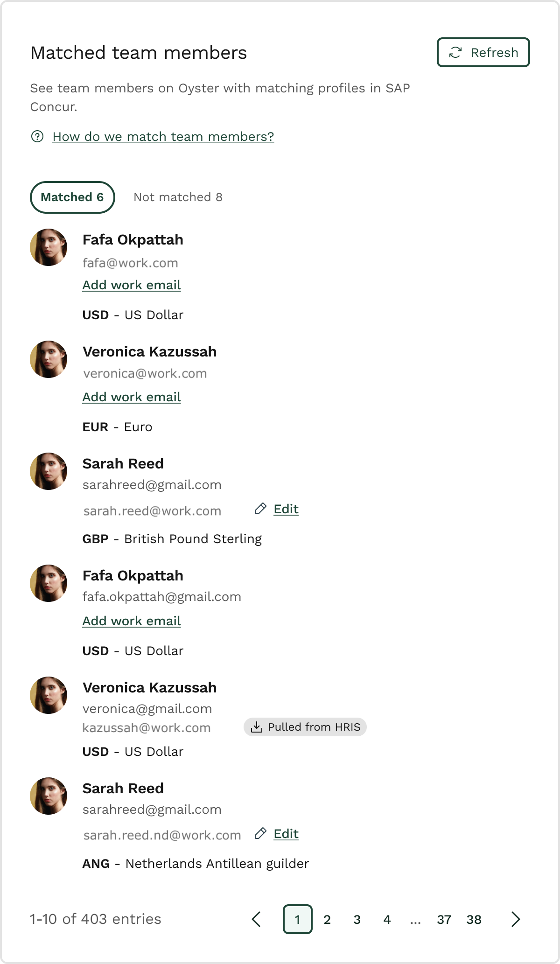Viewport: 560px width, 964px height.
Task: Open 'How do we match team members?' link
Action: [163, 136]
